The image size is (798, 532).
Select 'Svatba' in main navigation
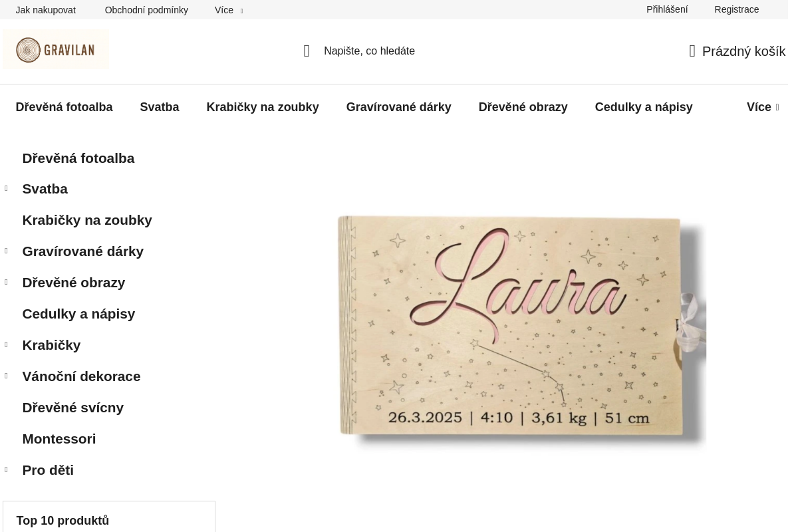point(160,107)
